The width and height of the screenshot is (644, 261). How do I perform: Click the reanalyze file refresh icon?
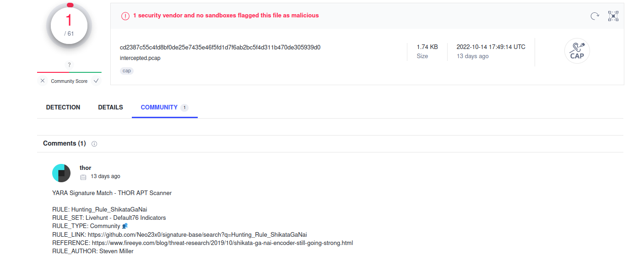[595, 16]
